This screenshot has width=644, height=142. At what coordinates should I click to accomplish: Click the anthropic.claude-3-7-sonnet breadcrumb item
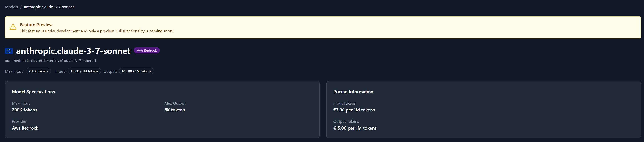pos(49,7)
